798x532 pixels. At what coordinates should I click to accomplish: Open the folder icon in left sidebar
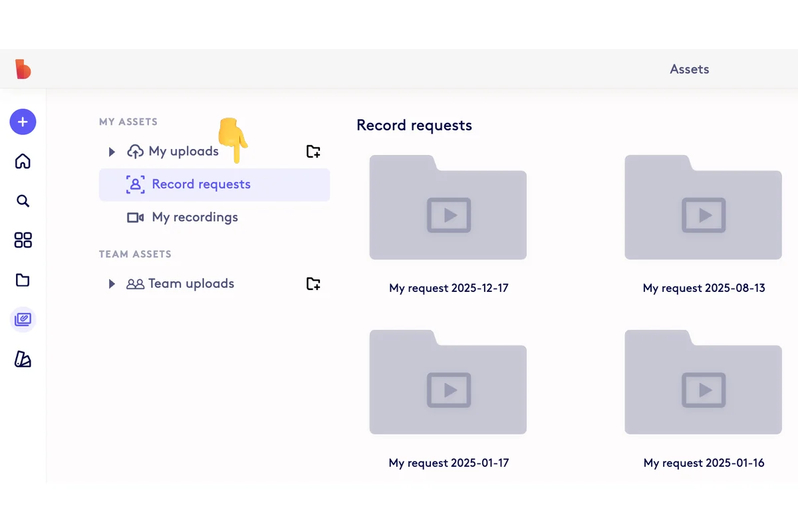[23, 280]
